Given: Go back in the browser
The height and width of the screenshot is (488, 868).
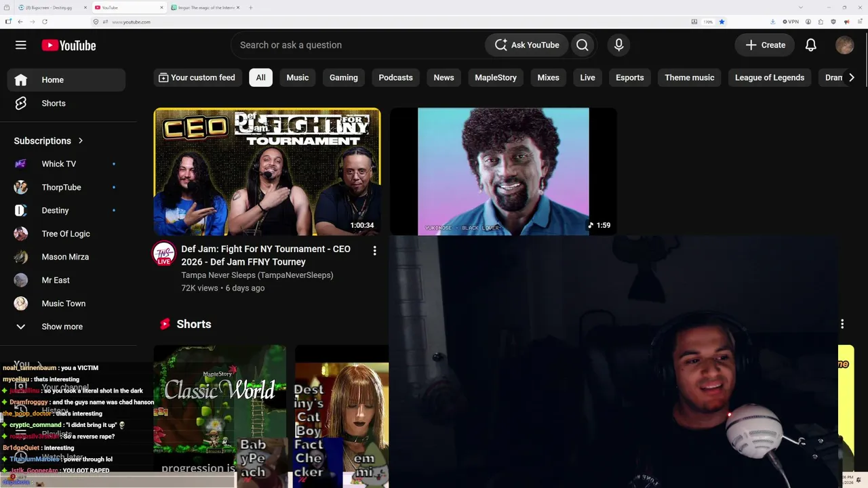Looking at the screenshot, I should [x=20, y=22].
